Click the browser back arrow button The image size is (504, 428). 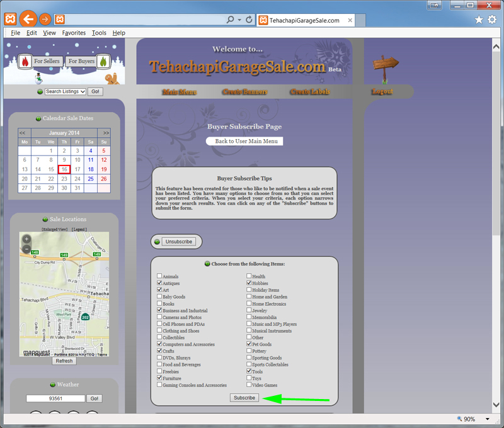28,20
